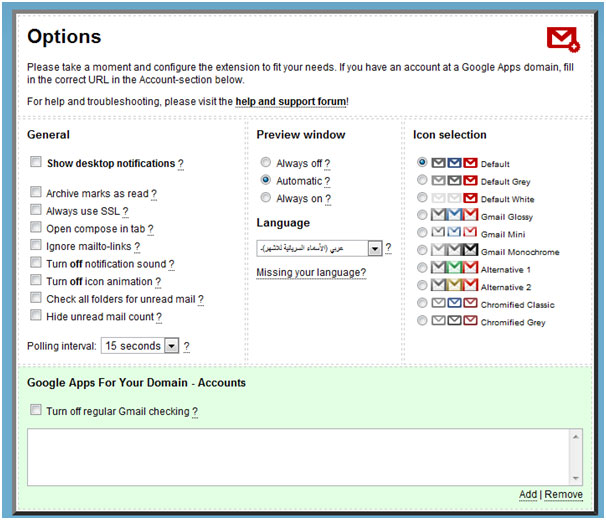Check Ignore mailto-links option

pyautogui.click(x=36, y=245)
